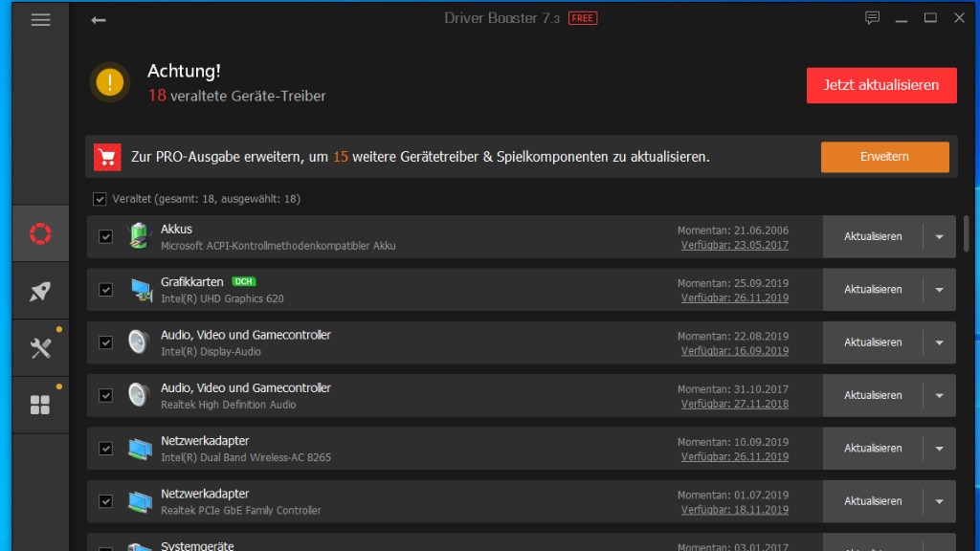This screenshot has width=980, height=551.
Task: Click the driver list vertical scrollbar
Action: click(x=967, y=234)
